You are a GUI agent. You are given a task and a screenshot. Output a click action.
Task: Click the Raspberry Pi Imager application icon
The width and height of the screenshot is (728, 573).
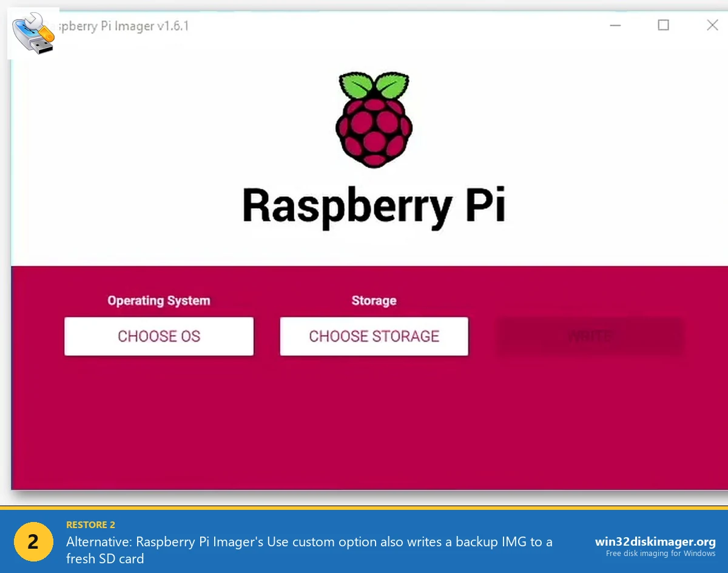click(33, 33)
